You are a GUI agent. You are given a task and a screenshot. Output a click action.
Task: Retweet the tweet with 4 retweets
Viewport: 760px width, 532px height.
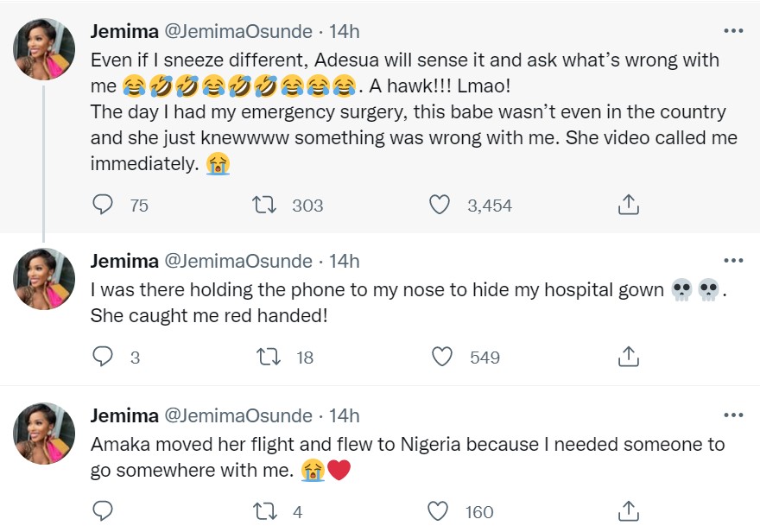[265, 511]
